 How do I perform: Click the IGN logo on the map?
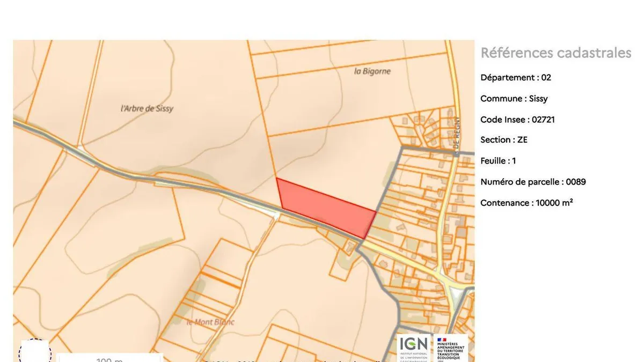pos(413,348)
